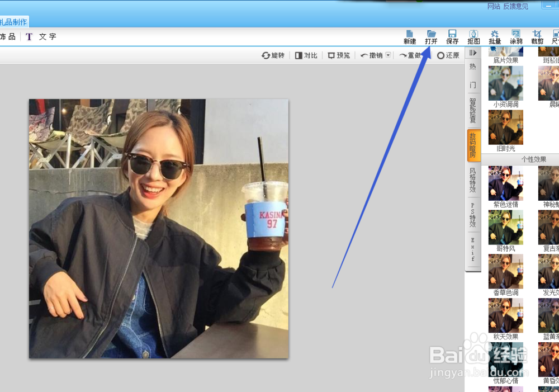Select the 数码暗房 vertical tab
The image size is (559, 392).
(473, 145)
